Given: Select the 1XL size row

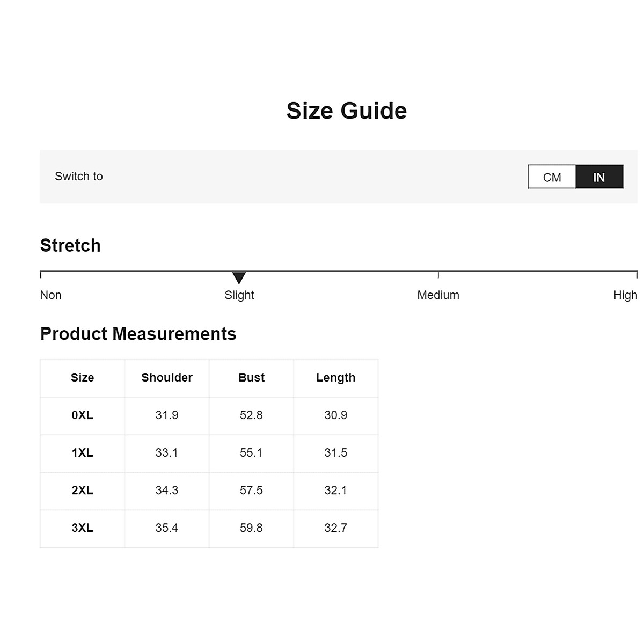Looking at the screenshot, I should point(82,453).
